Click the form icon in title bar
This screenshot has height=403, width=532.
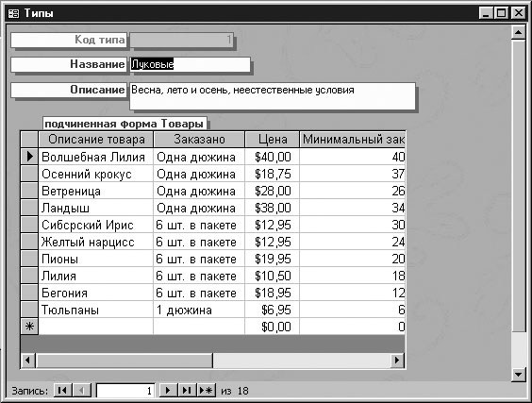coord(13,13)
